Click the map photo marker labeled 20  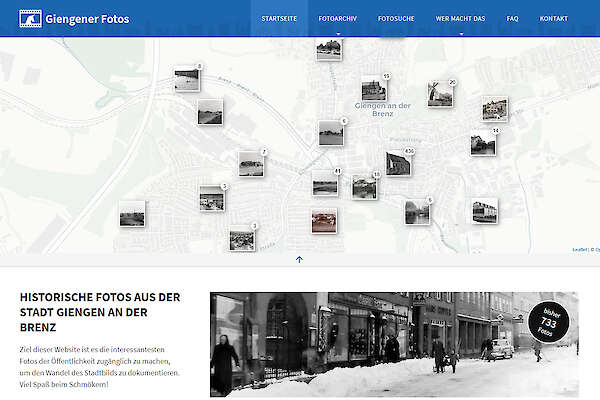point(440,94)
